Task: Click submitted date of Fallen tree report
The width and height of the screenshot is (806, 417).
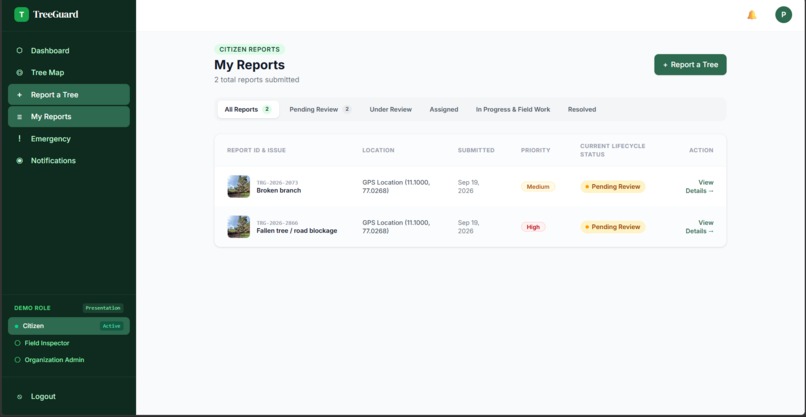Action: (x=468, y=227)
